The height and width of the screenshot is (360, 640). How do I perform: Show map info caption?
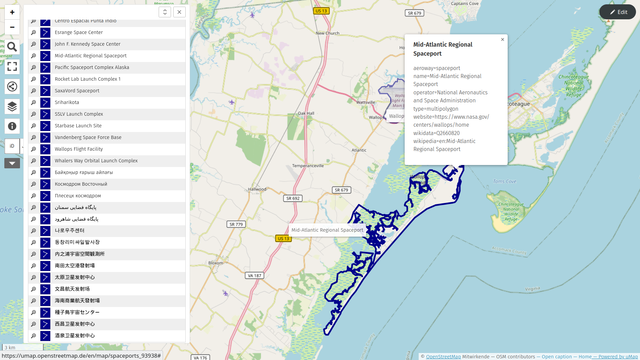[12, 126]
